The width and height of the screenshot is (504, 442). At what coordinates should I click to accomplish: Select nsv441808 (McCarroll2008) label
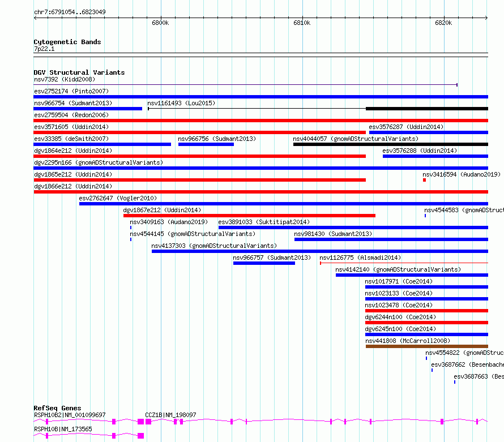[x=408, y=341]
